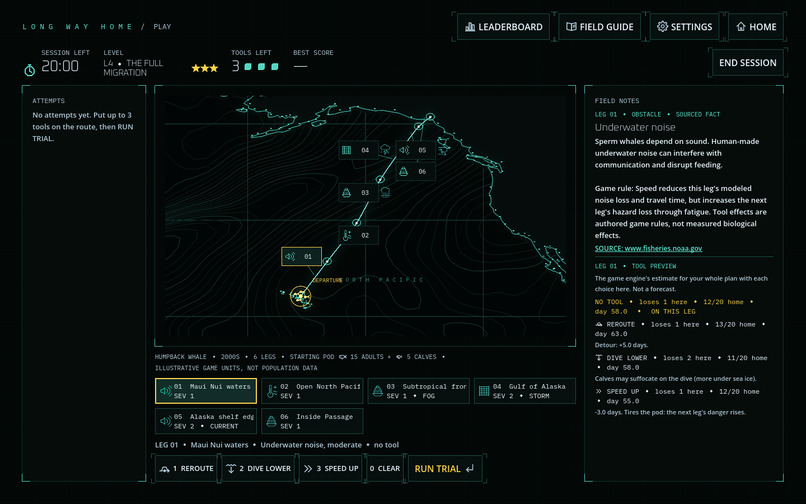Click the No Tool preview line
The image size is (806, 504).
point(674,307)
